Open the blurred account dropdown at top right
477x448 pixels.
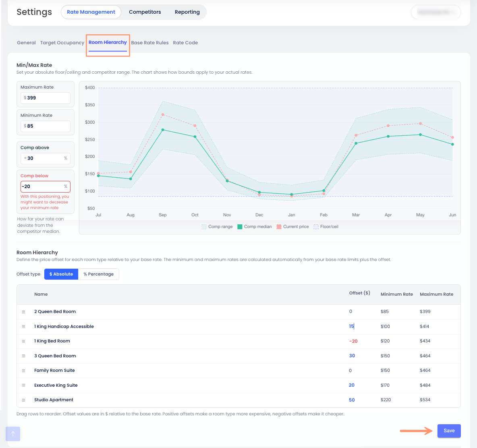coord(436,12)
